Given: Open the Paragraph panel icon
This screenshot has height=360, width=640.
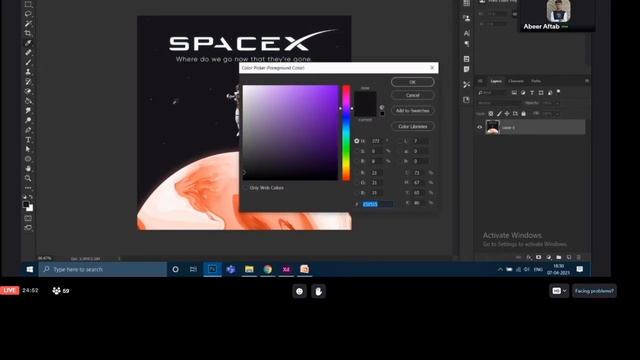Looking at the screenshot, I should click(x=467, y=44).
